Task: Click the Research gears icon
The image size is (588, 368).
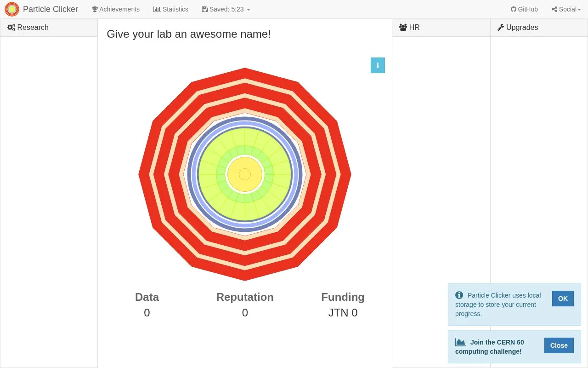Action: (11, 28)
